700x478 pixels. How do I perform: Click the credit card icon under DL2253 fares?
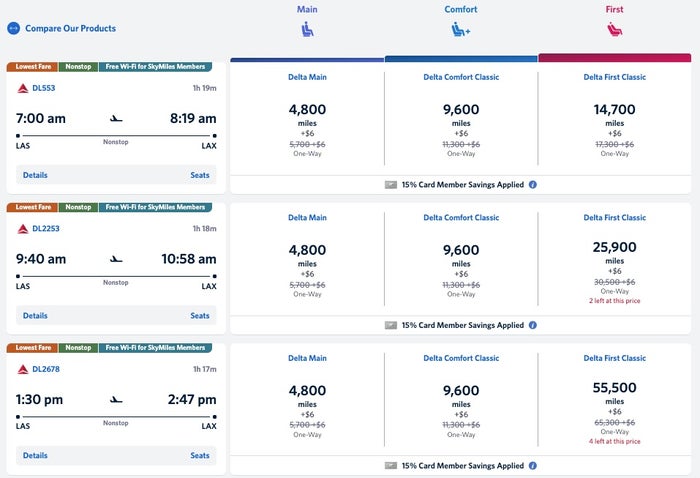[x=391, y=325]
